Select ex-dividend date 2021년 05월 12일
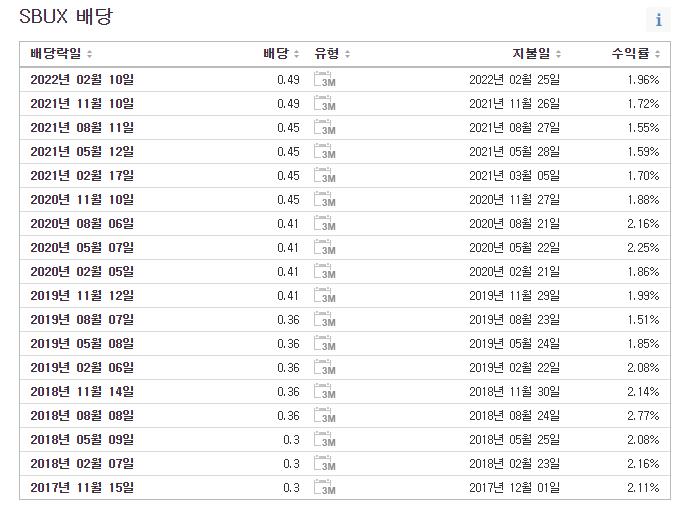The image size is (680, 509). pos(82,152)
